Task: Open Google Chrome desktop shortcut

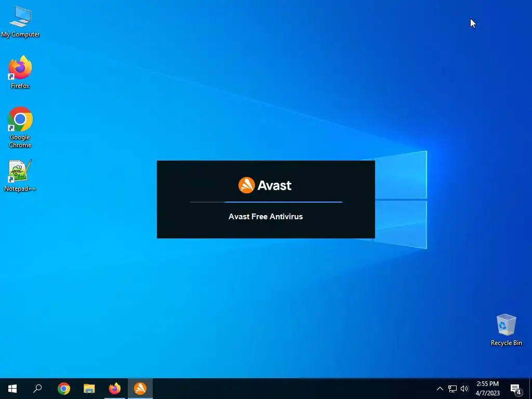Action: 20,127
